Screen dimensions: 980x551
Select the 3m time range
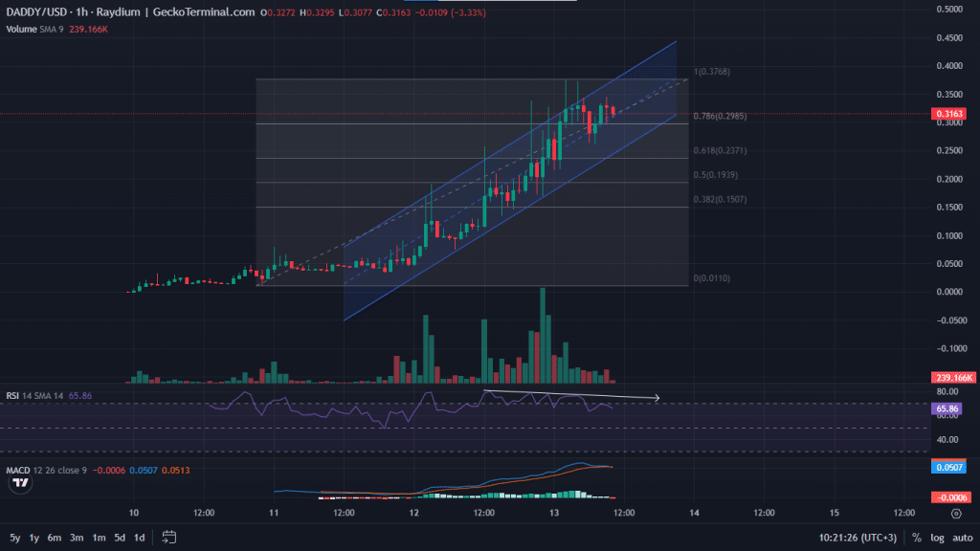[x=76, y=537]
